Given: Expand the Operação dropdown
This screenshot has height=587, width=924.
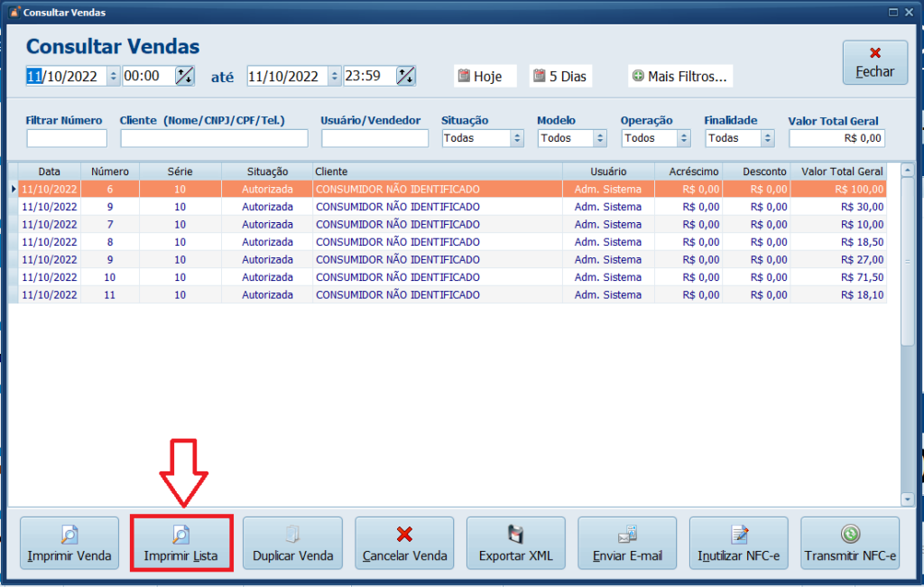Looking at the screenshot, I should 684,138.
